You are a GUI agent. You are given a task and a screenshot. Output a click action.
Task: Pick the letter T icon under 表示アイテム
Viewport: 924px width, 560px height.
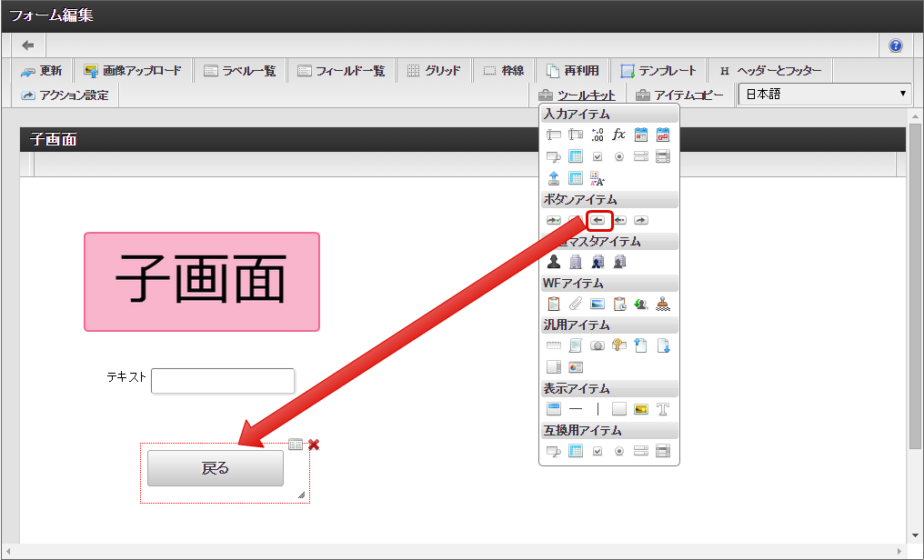(663, 409)
